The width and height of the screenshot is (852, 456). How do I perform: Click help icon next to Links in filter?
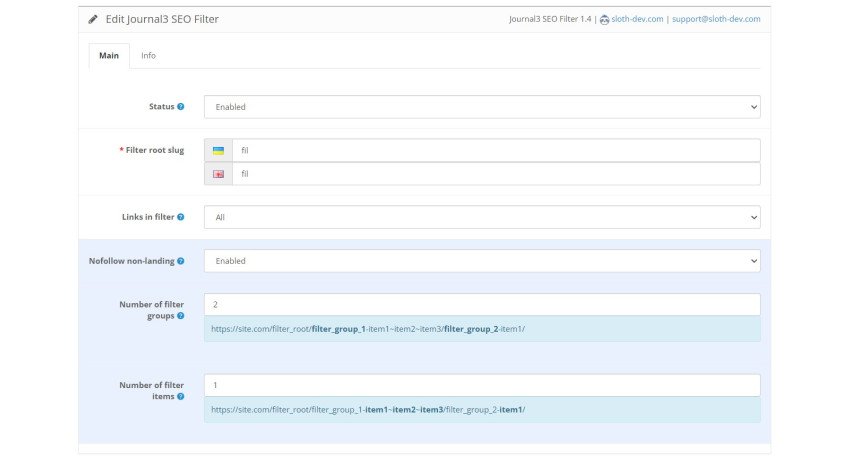tap(180, 217)
